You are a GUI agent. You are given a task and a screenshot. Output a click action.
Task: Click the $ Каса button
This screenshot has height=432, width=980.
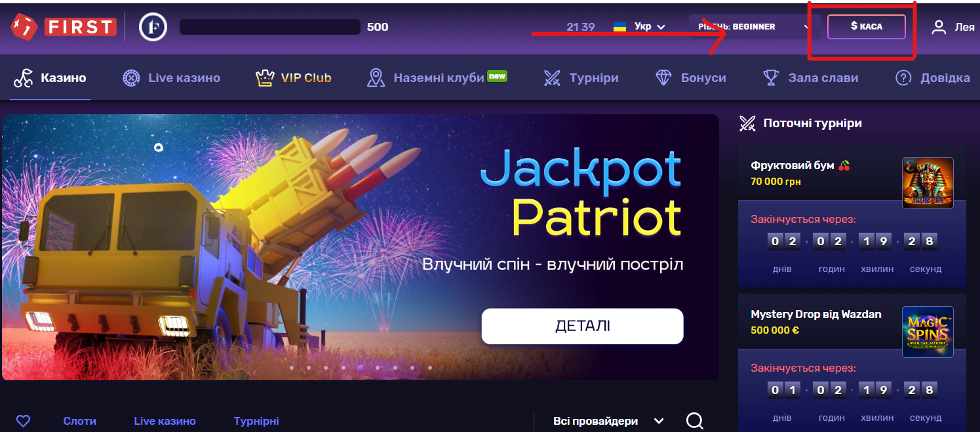(x=867, y=27)
